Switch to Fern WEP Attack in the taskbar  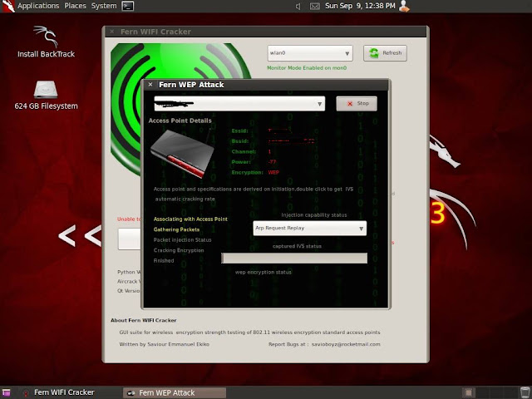tap(175, 393)
